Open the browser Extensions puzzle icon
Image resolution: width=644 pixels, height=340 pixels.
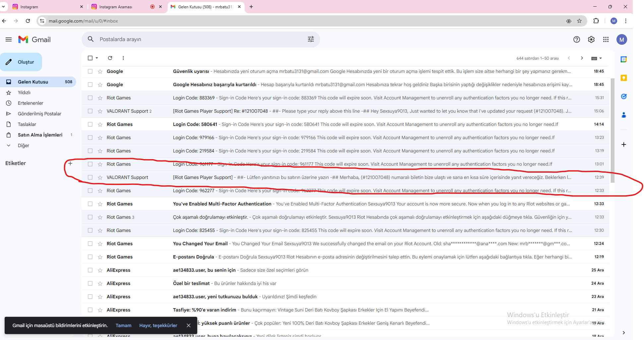point(596,21)
